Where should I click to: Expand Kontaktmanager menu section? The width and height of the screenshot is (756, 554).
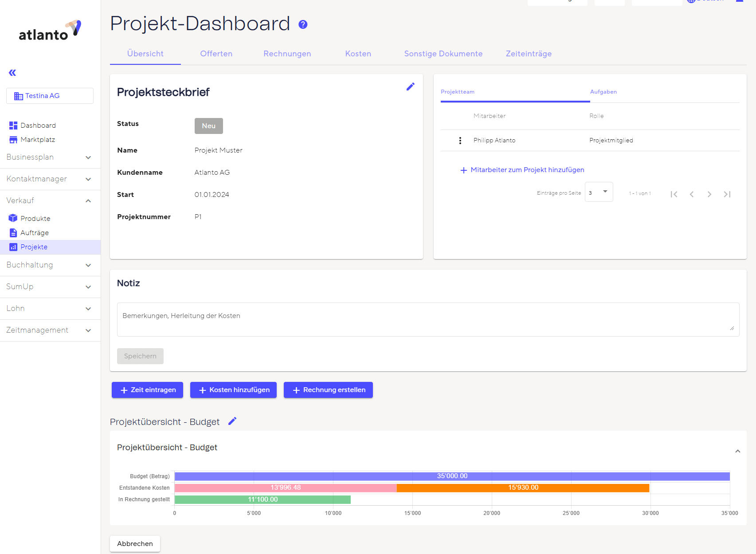click(x=50, y=179)
